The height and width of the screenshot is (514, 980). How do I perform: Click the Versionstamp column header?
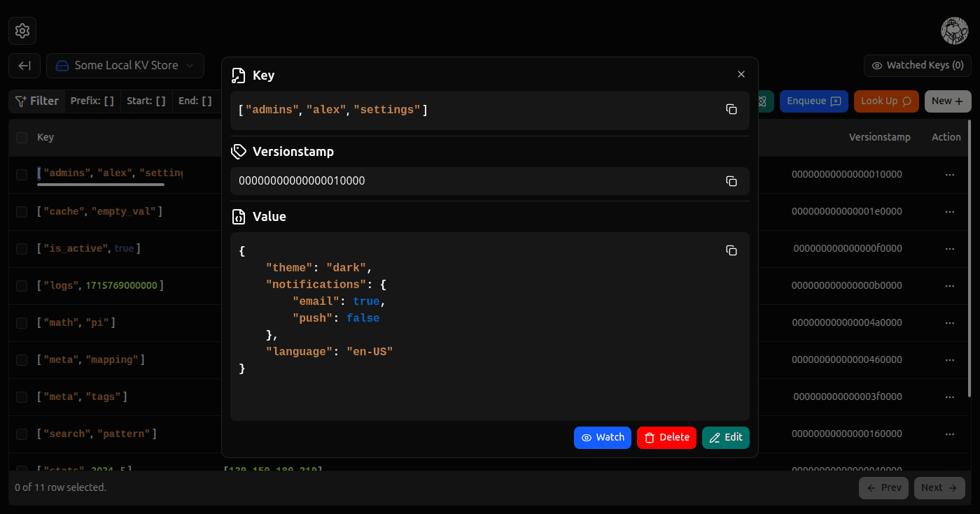point(880,138)
